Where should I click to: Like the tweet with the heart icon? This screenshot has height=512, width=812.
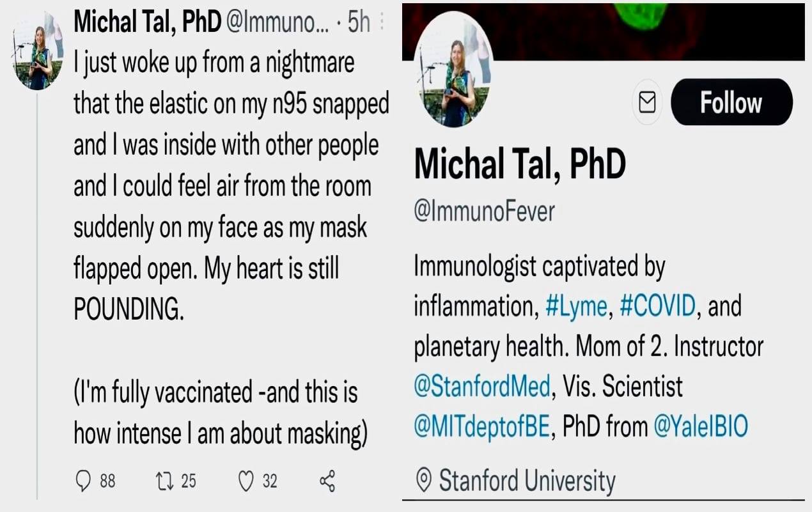click(246, 481)
